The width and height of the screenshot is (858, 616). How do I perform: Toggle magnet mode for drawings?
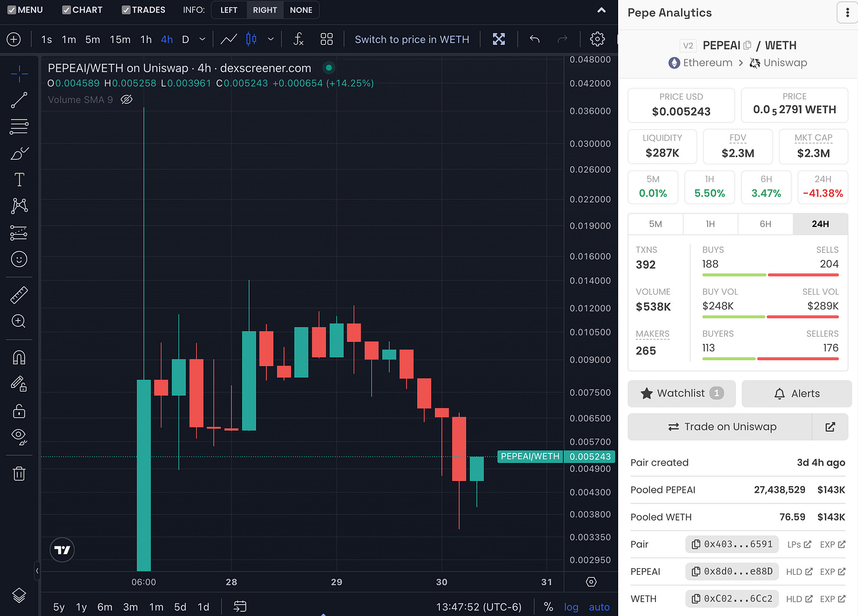pos(19,358)
